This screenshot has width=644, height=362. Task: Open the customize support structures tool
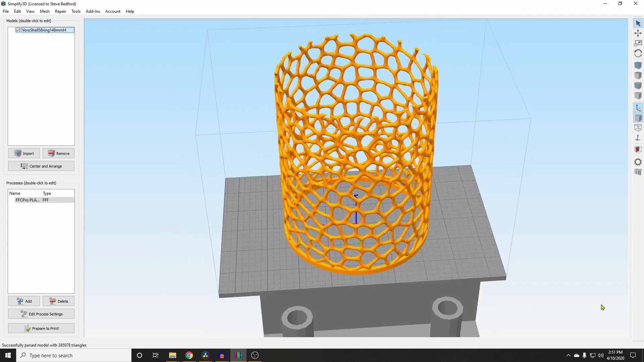pos(638,172)
